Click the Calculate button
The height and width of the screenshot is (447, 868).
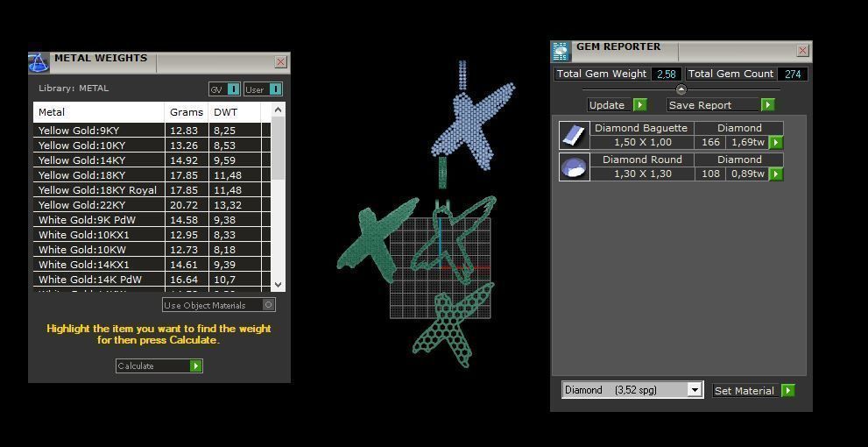pyautogui.click(x=159, y=366)
